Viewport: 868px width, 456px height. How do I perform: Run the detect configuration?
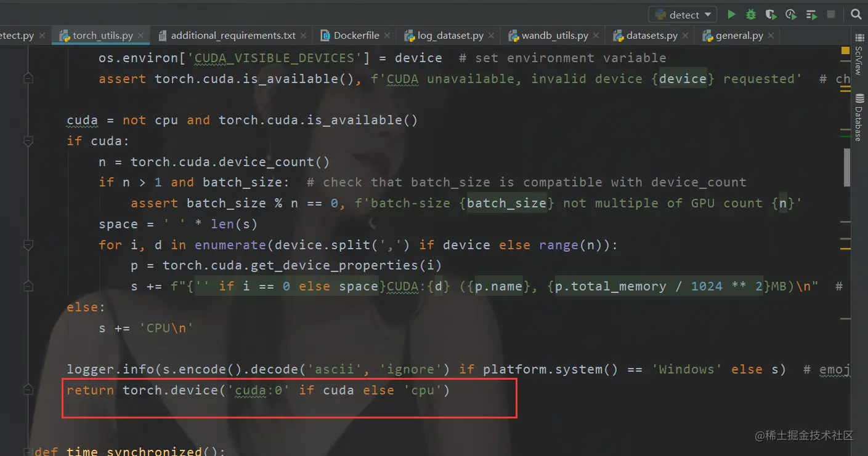pos(732,14)
